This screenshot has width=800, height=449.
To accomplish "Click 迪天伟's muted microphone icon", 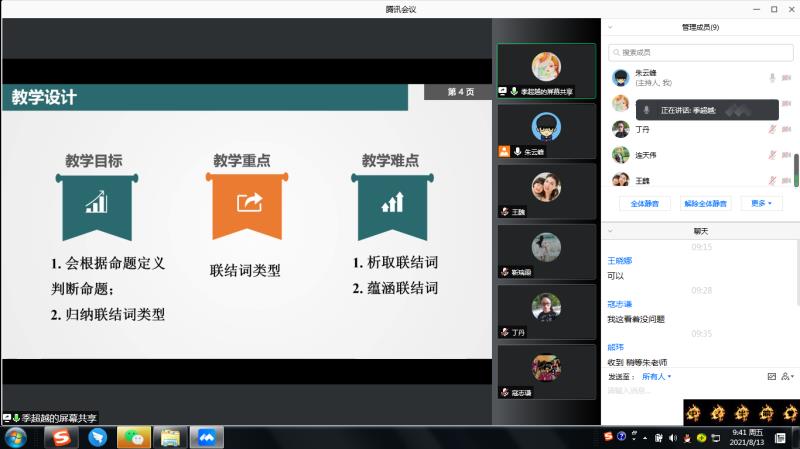I will click(x=772, y=155).
